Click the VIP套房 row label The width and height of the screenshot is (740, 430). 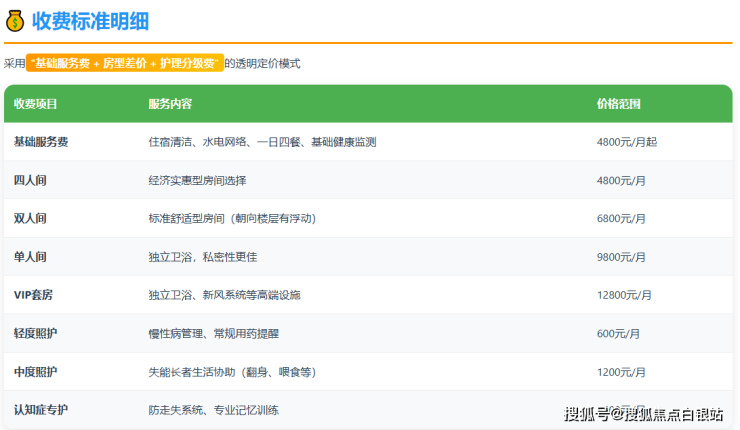pos(34,295)
